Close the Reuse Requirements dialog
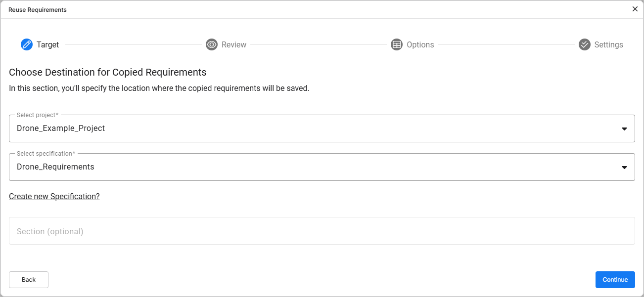The image size is (644, 297). click(x=635, y=9)
